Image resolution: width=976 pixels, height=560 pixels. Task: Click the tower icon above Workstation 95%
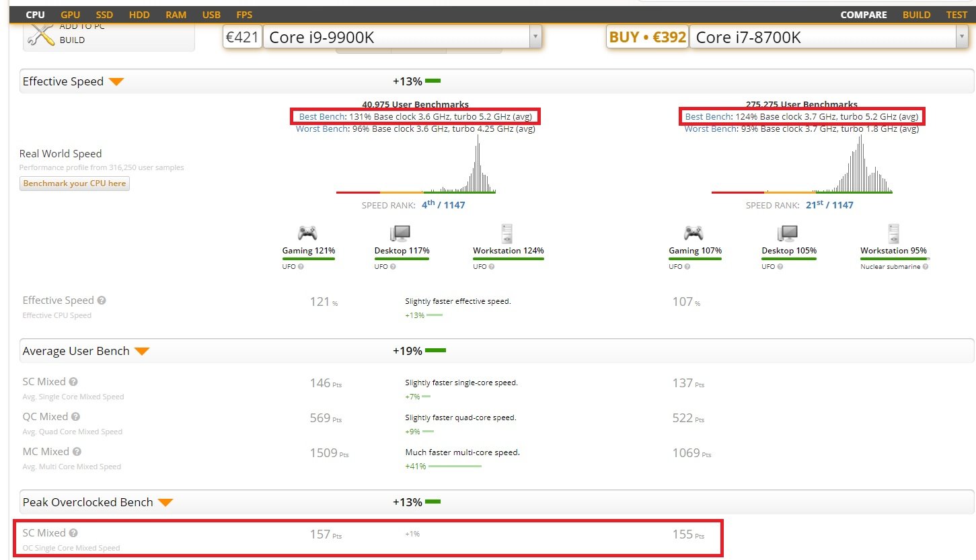pos(895,233)
